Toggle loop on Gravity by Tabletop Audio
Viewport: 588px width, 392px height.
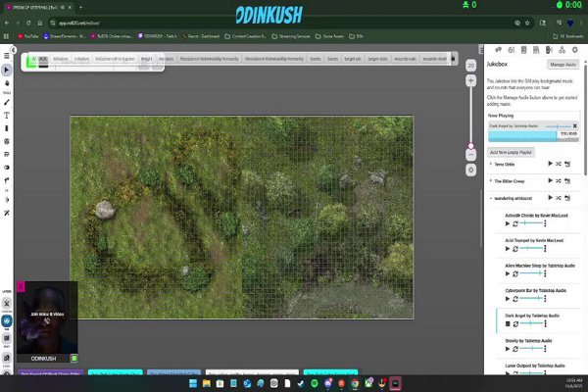coord(515,350)
